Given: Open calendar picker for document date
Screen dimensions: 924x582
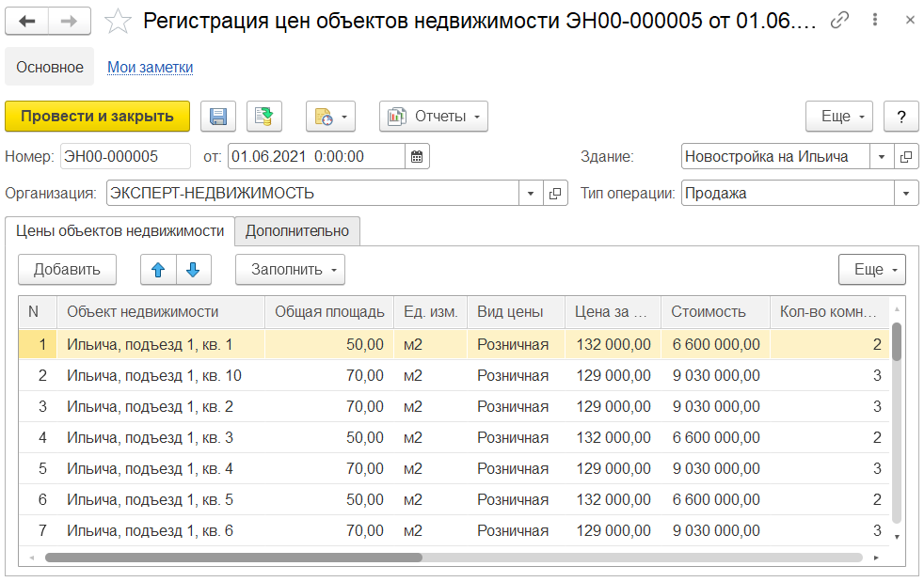Looking at the screenshot, I should point(417,157).
